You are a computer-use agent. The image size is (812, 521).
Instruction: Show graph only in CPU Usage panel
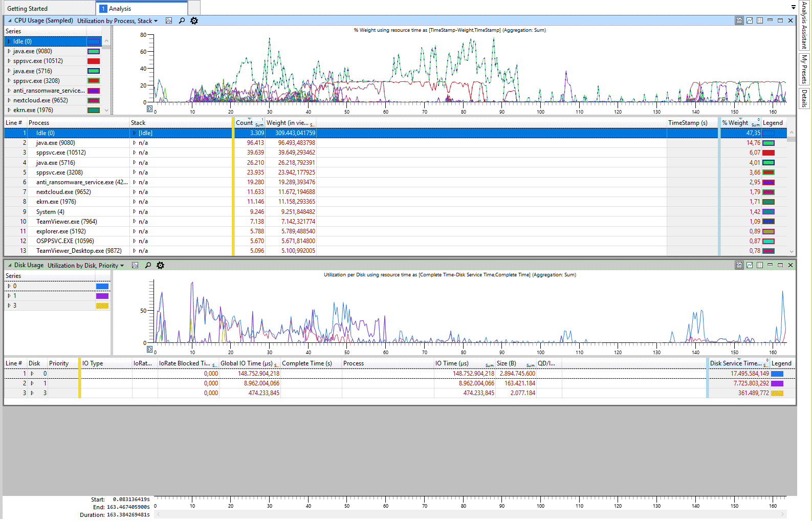750,20
